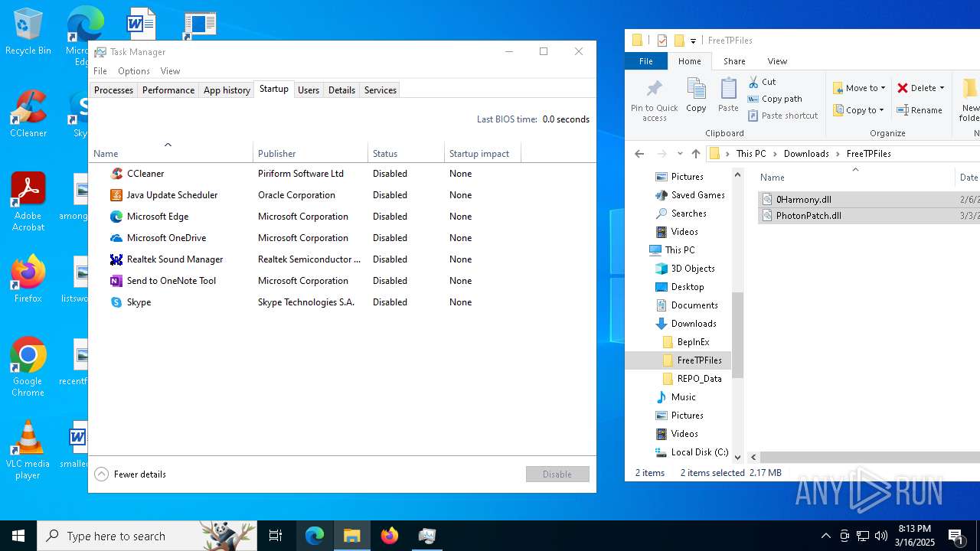Go back in File Explorer
The image size is (980, 551).
coord(639,154)
